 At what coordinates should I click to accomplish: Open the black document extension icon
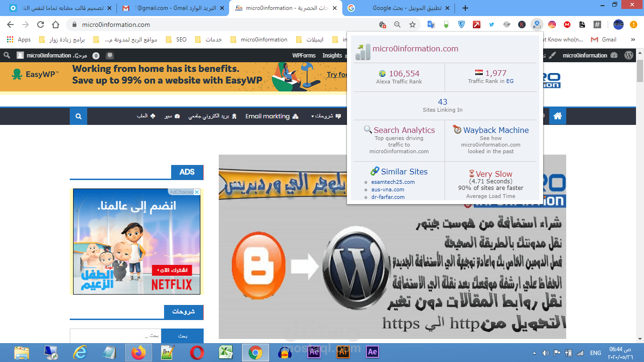click(x=582, y=25)
